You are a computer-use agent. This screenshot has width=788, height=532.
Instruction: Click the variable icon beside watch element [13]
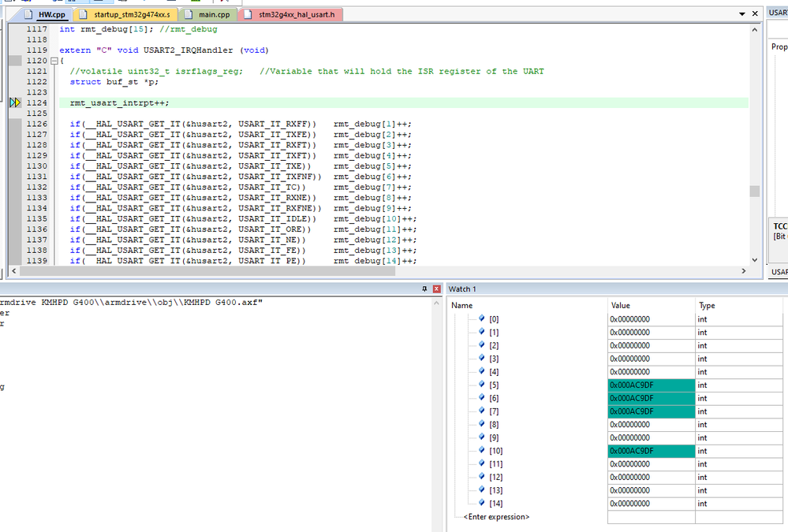point(481,489)
